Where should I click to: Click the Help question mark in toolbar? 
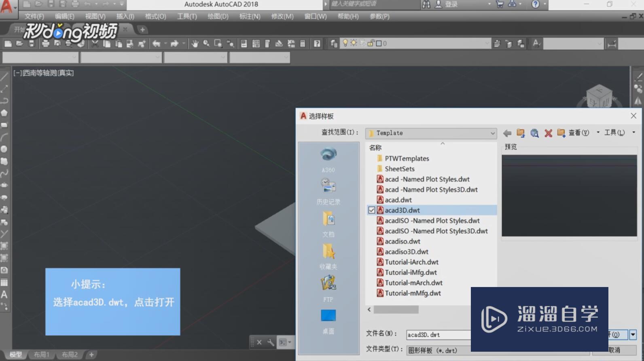click(x=317, y=43)
